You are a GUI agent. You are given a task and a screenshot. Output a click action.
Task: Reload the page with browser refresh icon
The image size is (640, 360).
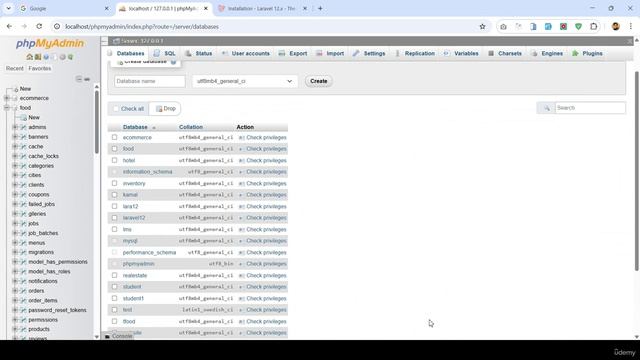pyautogui.click(x=39, y=27)
